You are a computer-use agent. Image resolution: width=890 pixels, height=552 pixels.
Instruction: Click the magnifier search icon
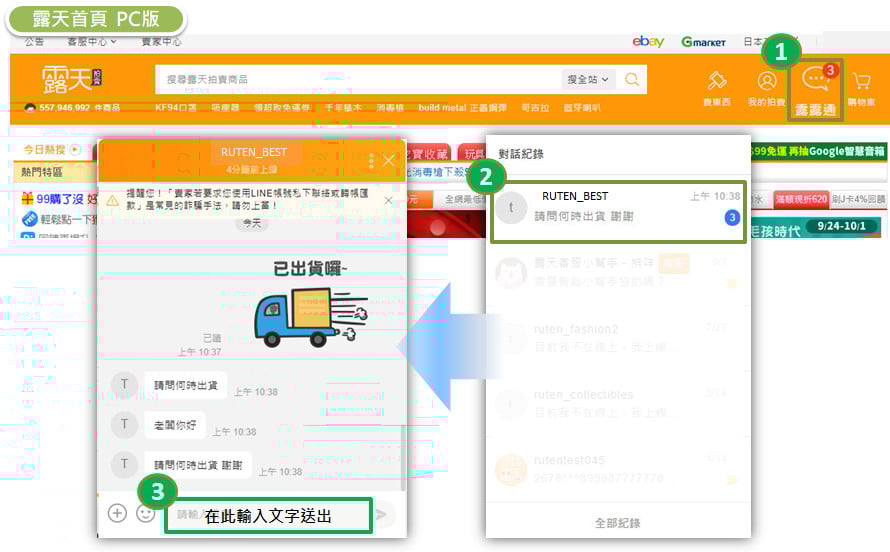tap(632, 79)
